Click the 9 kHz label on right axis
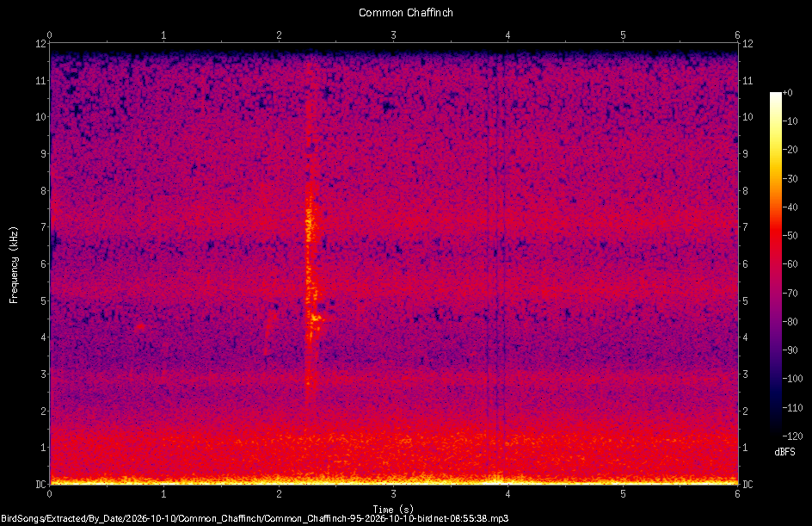Viewport: 812px width, 526px height. click(745, 154)
